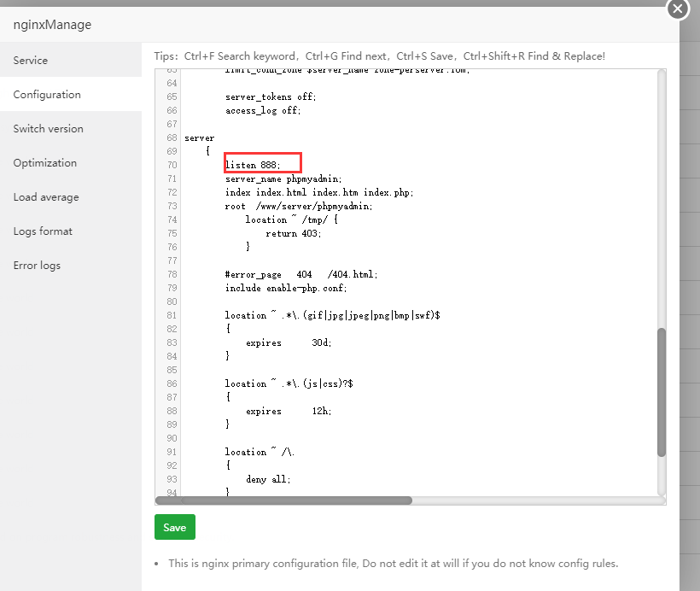Select the Configuration tab
700x591 pixels.
[47, 95]
